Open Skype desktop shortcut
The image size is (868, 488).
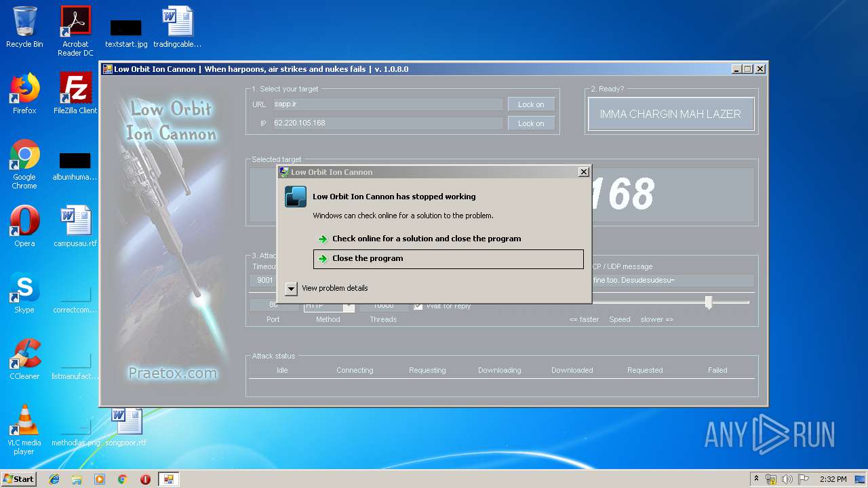[x=24, y=293]
